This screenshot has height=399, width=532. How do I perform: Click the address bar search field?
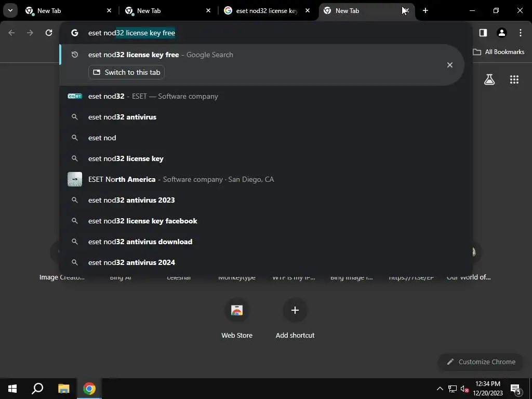coord(264,33)
